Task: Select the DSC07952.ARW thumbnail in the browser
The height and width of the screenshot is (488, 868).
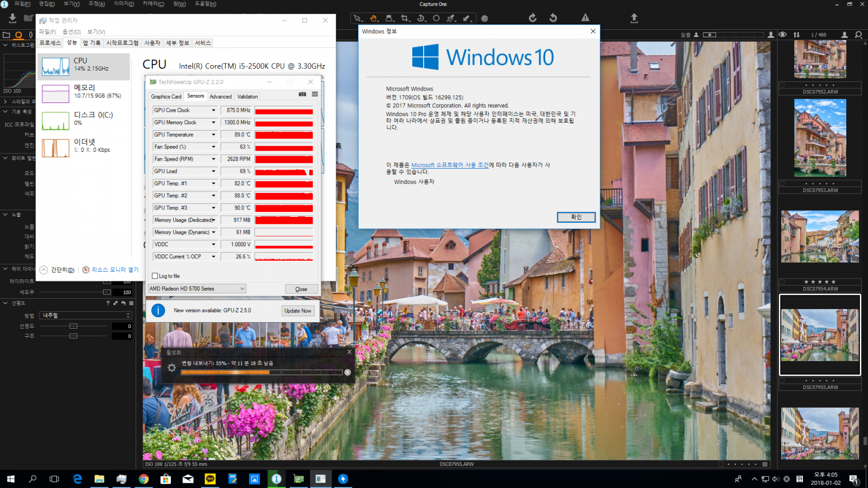Action: tap(819, 60)
